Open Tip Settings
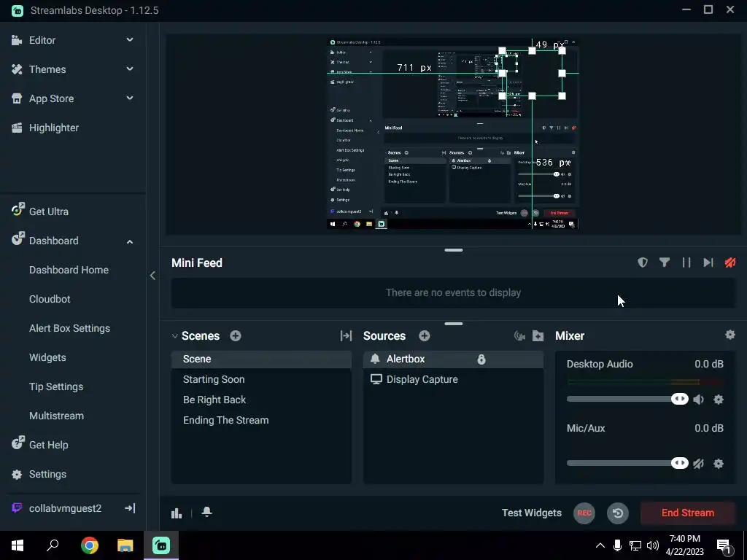The height and width of the screenshot is (560, 747). pyautogui.click(x=56, y=386)
